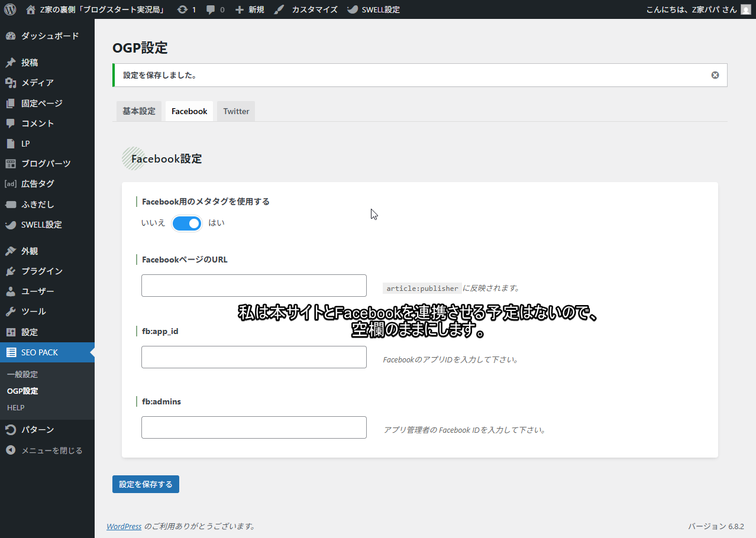Click the 投稿 pushpin icon

coord(10,63)
